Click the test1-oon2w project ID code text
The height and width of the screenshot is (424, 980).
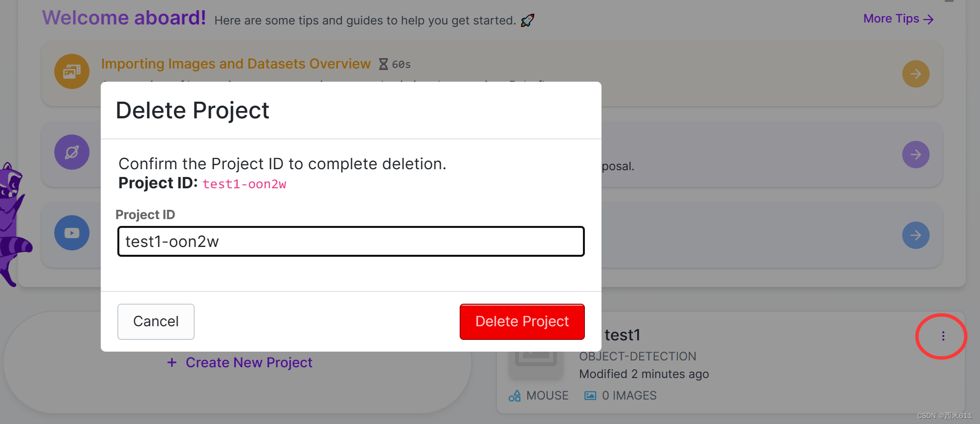[245, 184]
